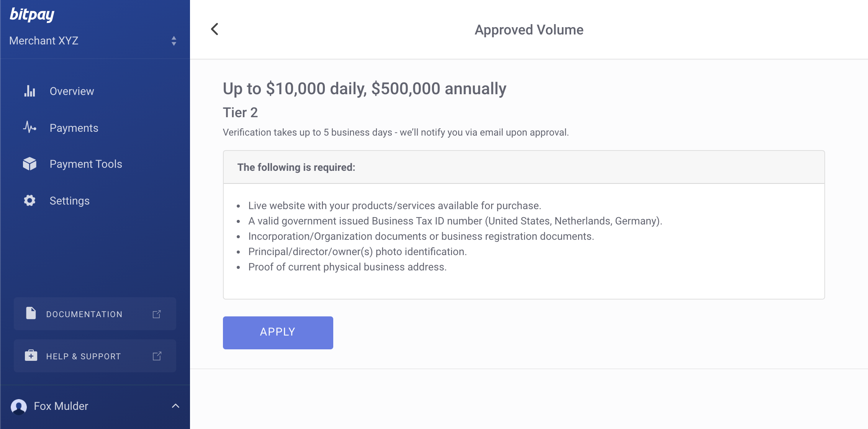868x429 pixels.
Task: Open the DOCUMENTATION link
Action: (x=95, y=314)
